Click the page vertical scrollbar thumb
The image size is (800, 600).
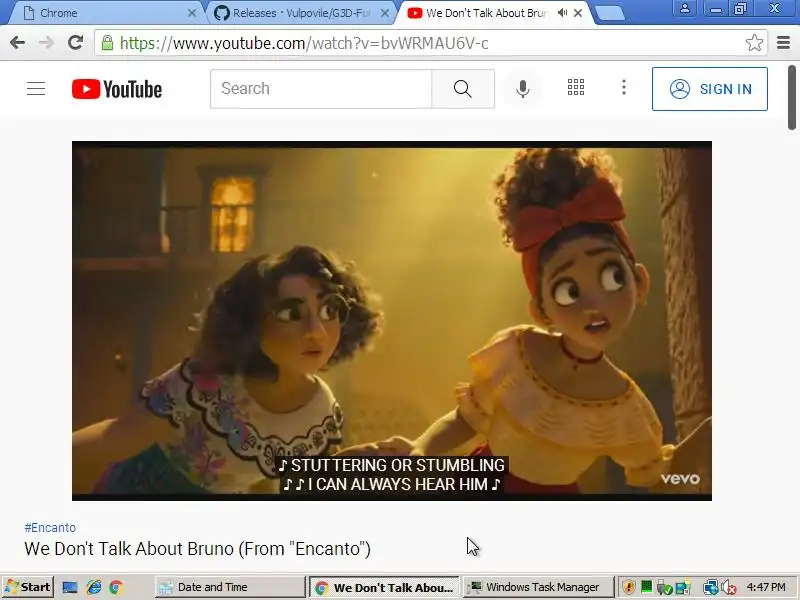pyautogui.click(x=791, y=97)
